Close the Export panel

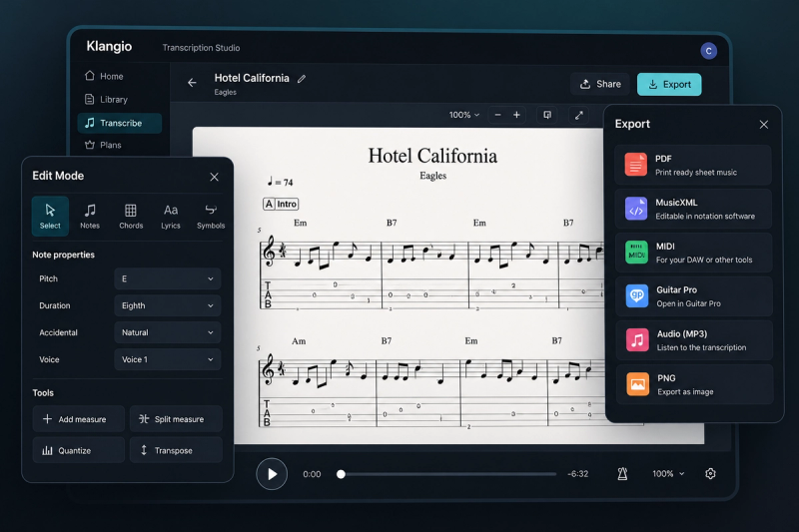(x=763, y=124)
